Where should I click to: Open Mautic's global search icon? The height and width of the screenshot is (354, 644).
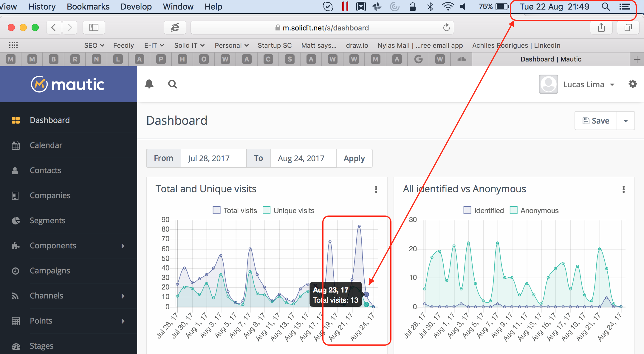[172, 84]
